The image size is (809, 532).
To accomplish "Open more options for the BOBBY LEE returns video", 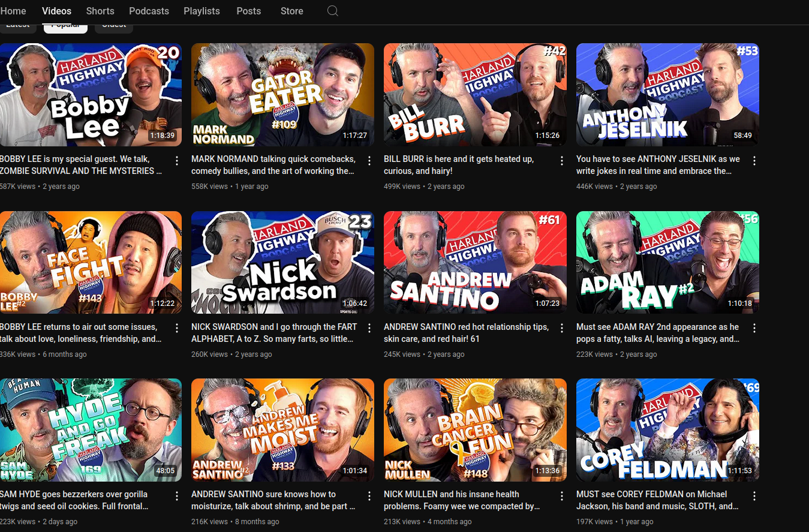I will (177, 328).
